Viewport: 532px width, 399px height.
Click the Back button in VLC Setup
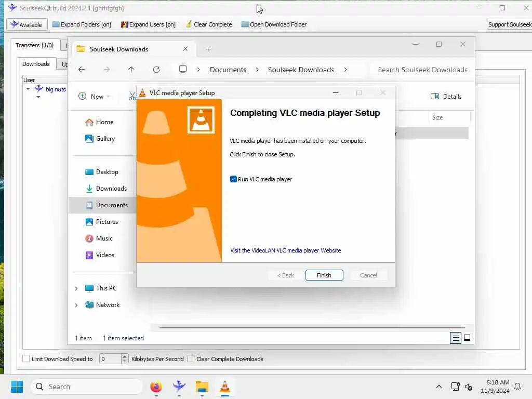point(285,275)
